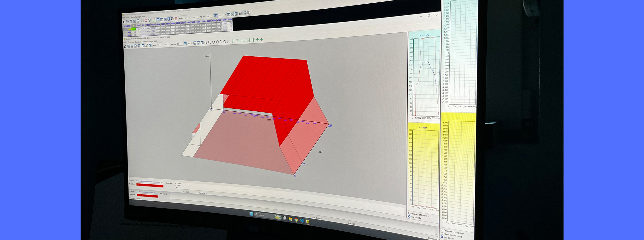Click the red canister icon in the table toolbar
Viewport: 644px width, 240px height.
[176, 18]
